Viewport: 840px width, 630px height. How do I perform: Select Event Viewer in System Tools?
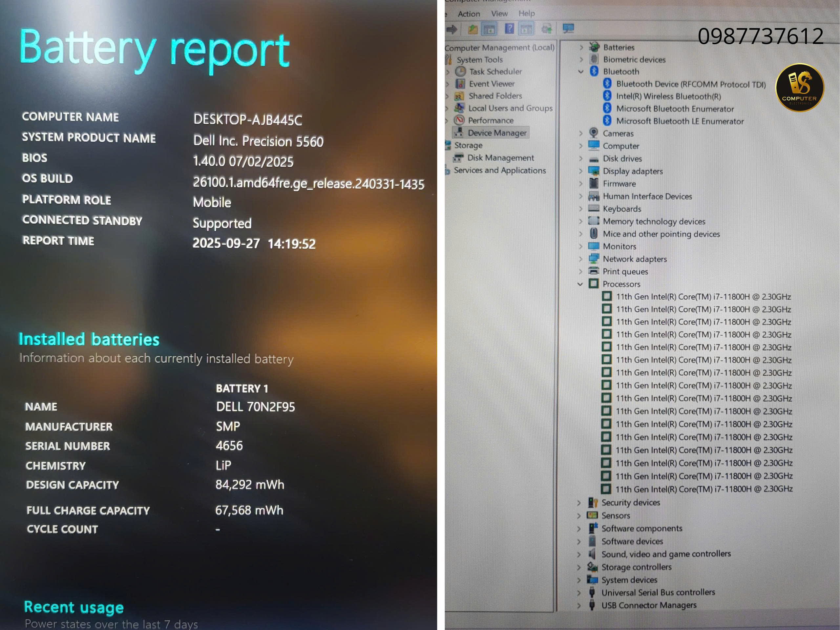pos(492,84)
